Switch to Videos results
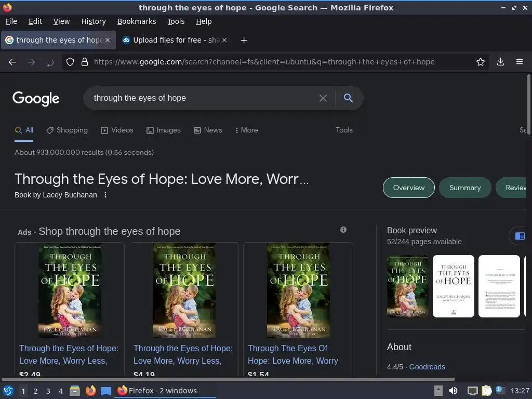 click(117, 130)
